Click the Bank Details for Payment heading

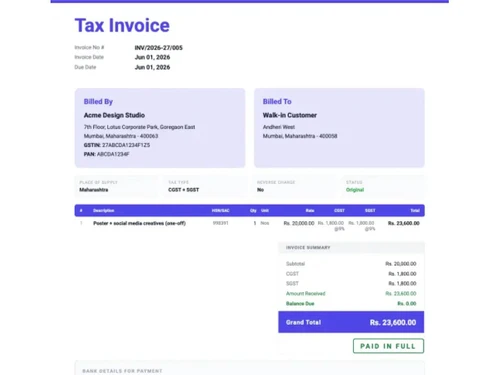pyautogui.click(x=122, y=371)
